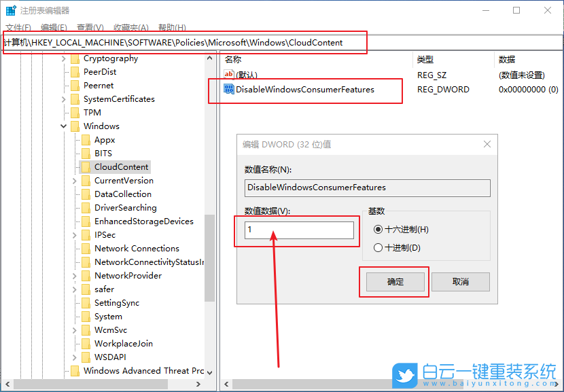564x392 pixels.
Task: Click the Registry Editor icon in title bar
Action: (x=9, y=10)
